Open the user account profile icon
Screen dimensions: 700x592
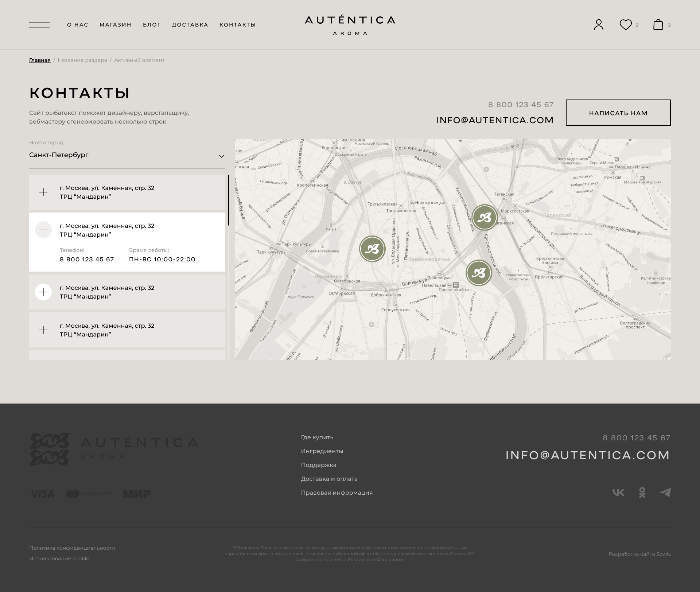599,25
